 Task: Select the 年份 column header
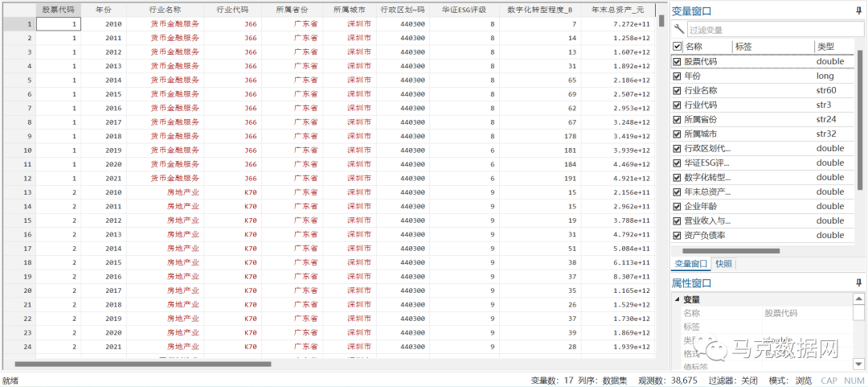tap(104, 10)
